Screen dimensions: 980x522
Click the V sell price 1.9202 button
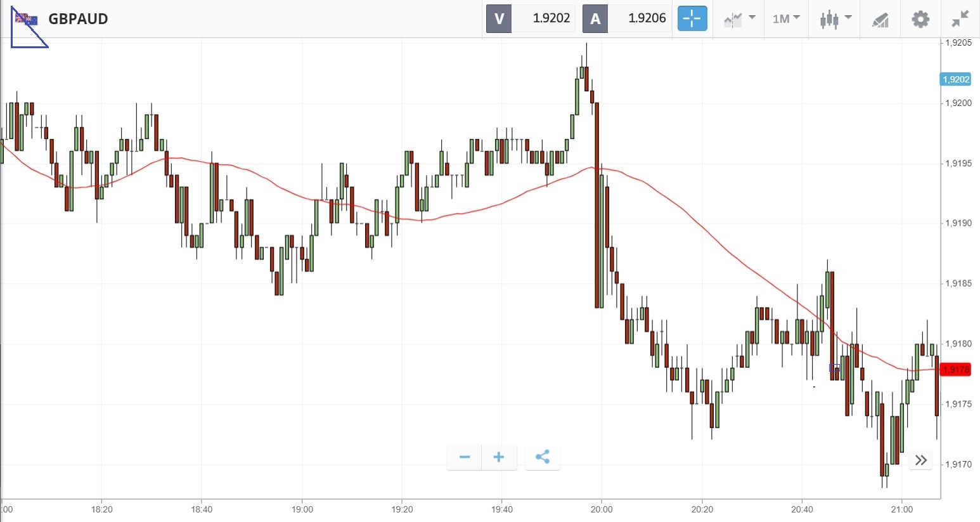pos(531,18)
